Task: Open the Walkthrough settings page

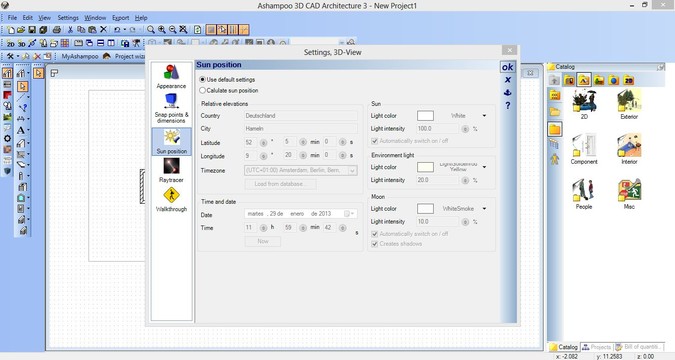Action: (x=171, y=199)
